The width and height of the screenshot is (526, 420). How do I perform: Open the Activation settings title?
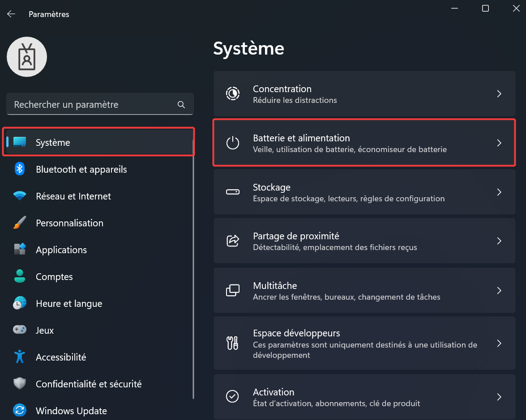click(274, 392)
